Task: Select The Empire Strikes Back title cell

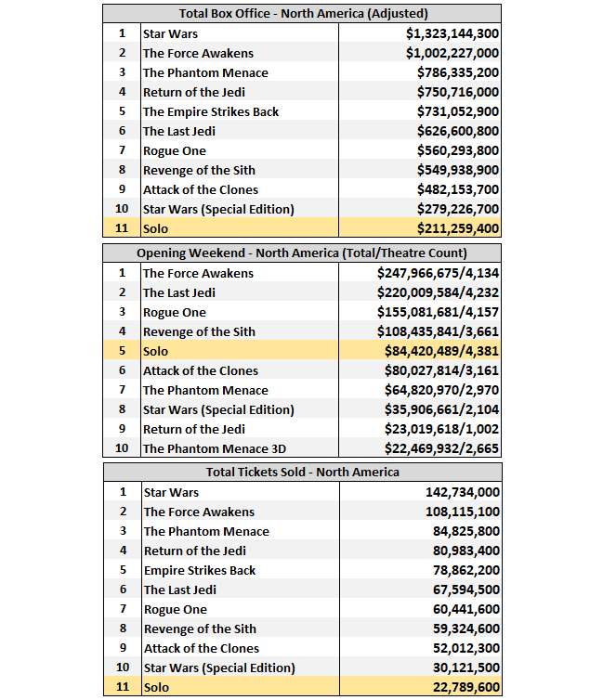Action: tap(211, 111)
